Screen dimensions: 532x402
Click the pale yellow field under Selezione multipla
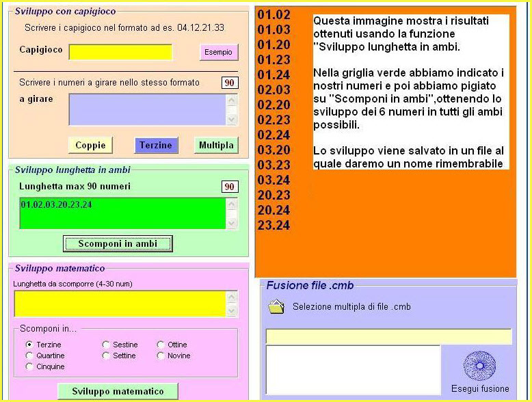tap(388, 336)
